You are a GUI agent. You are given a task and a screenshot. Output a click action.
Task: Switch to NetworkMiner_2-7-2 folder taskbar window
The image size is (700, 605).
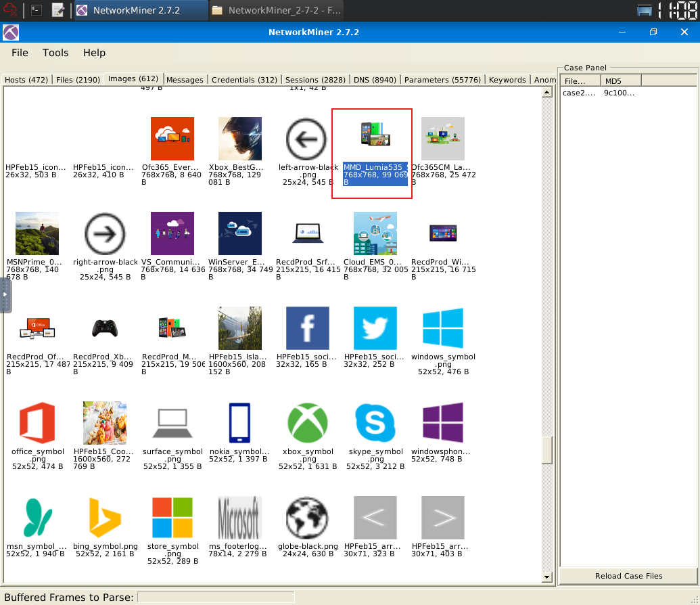[277, 10]
